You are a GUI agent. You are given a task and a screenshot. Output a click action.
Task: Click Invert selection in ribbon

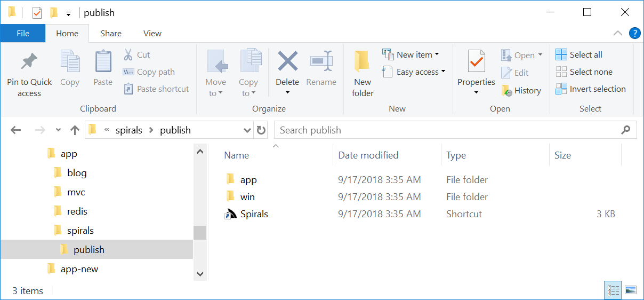[x=591, y=89]
